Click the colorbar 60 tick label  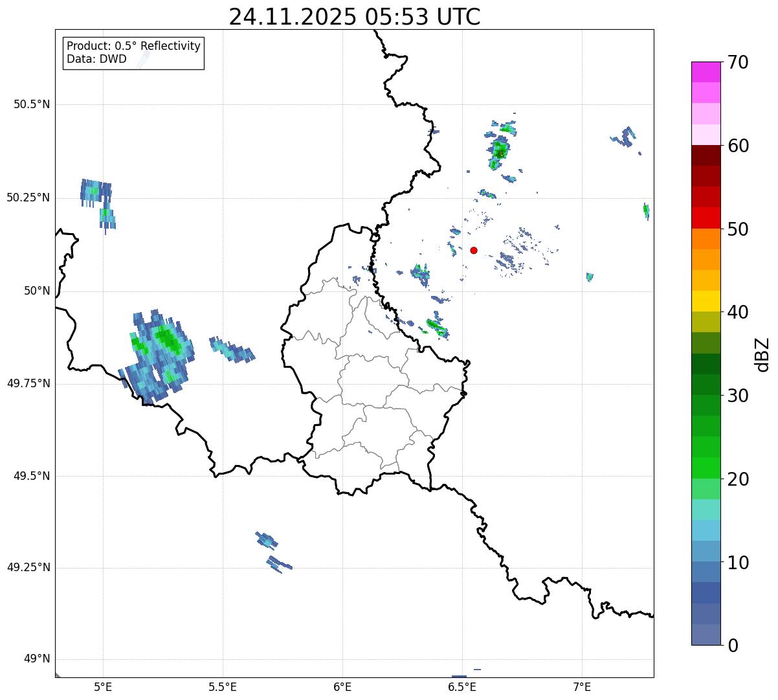739,146
